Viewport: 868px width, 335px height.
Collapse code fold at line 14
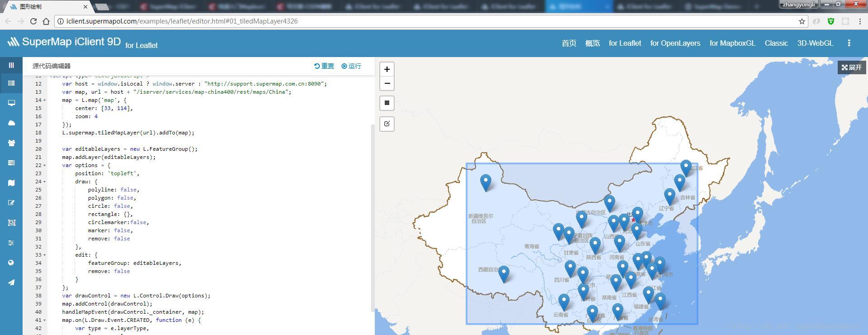(44, 100)
